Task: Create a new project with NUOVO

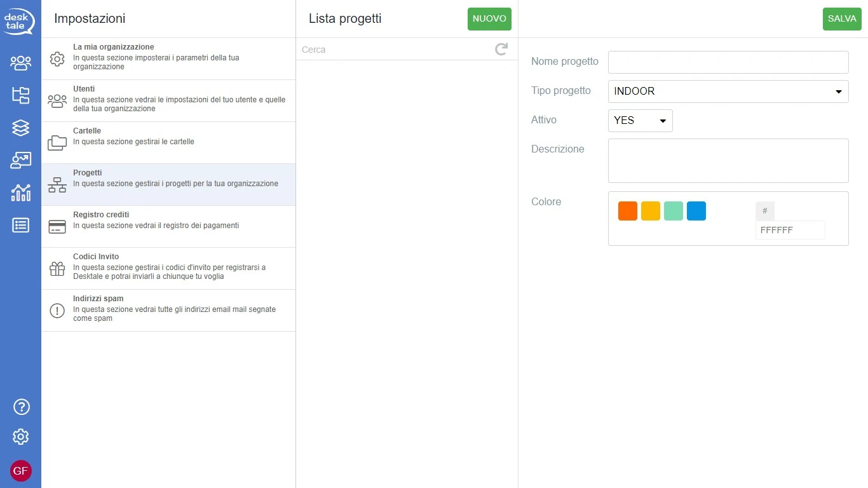Action: coord(489,19)
